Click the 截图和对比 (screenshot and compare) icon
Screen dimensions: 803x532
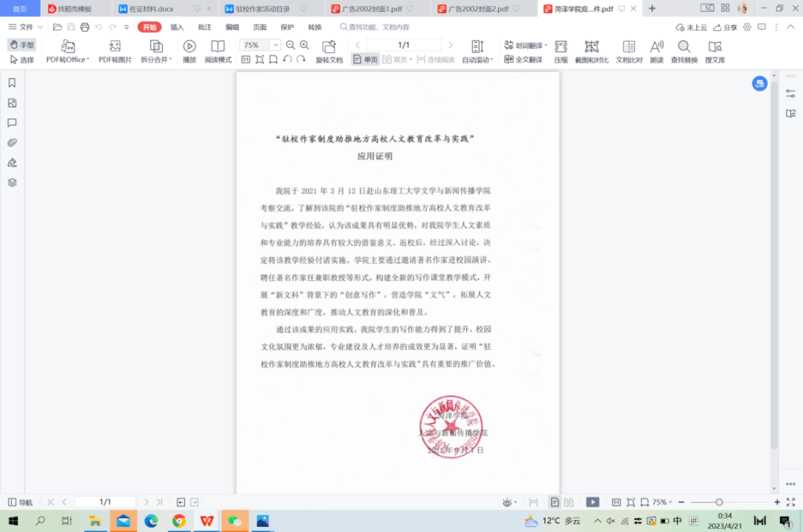tap(592, 46)
